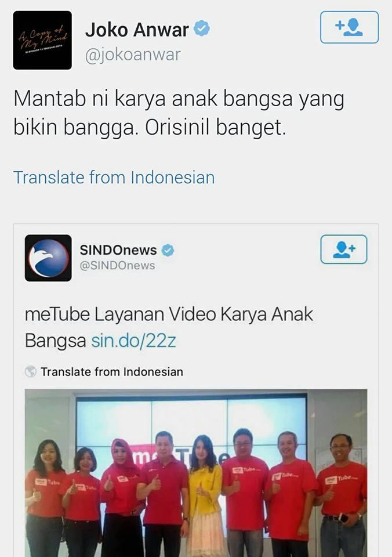The height and width of the screenshot is (557, 392).
Task: Open the sin.do/22z link
Action: coord(133,341)
